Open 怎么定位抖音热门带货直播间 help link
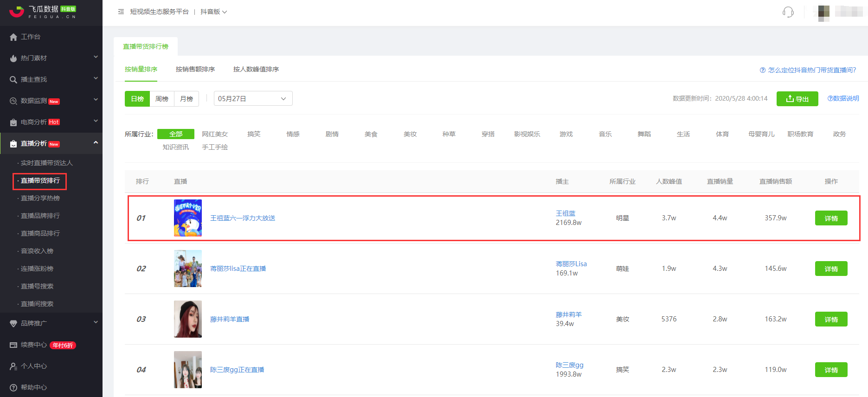The width and height of the screenshot is (868, 397). (x=808, y=70)
